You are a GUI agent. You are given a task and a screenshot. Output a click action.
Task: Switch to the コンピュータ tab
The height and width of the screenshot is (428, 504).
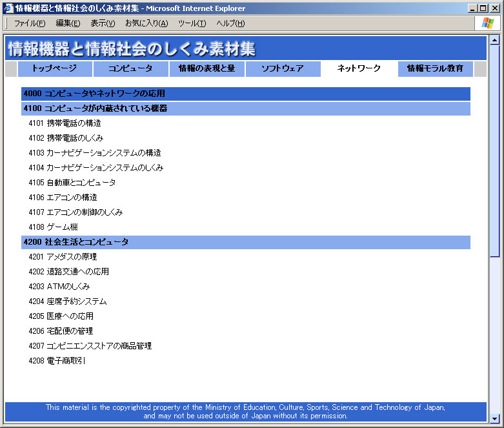tap(130, 68)
